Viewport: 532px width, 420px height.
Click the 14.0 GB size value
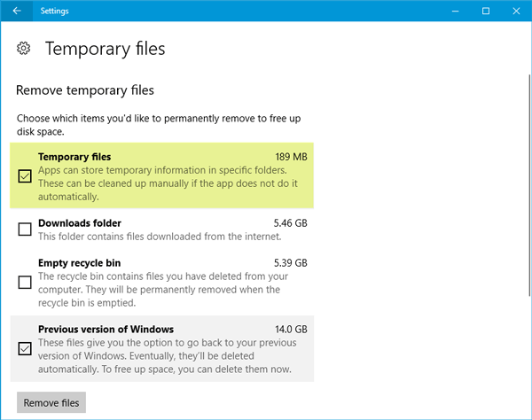click(291, 329)
